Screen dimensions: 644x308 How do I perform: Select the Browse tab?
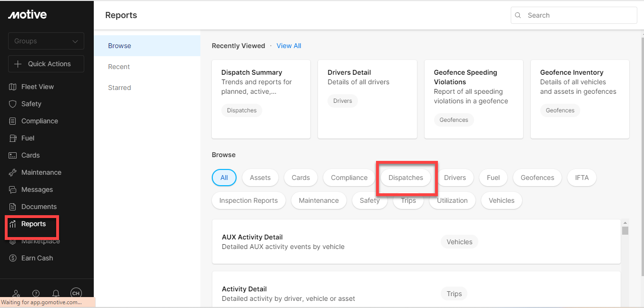coord(147,46)
